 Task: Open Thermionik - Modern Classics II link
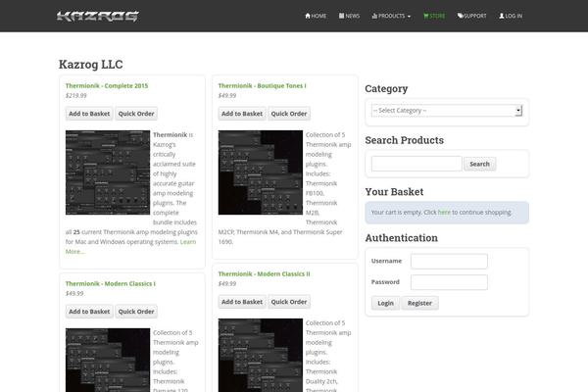(x=264, y=273)
